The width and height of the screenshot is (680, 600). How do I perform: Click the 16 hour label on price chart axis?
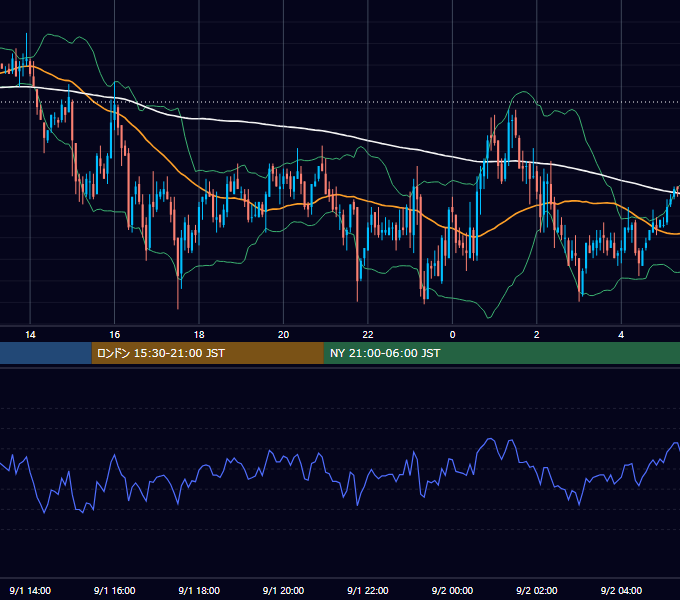coord(114,335)
